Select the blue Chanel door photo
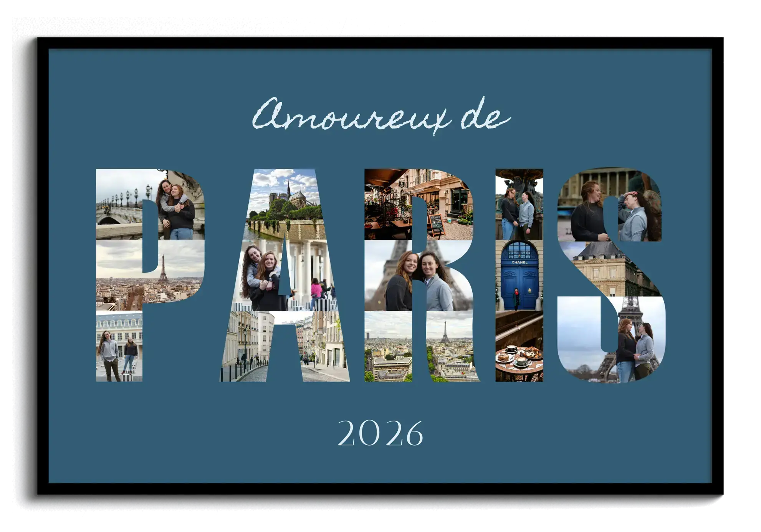This screenshot has height=532, width=761. 519,276
